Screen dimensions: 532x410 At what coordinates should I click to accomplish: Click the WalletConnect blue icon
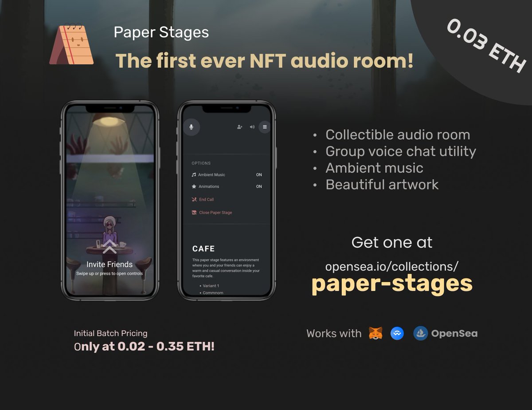click(397, 333)
